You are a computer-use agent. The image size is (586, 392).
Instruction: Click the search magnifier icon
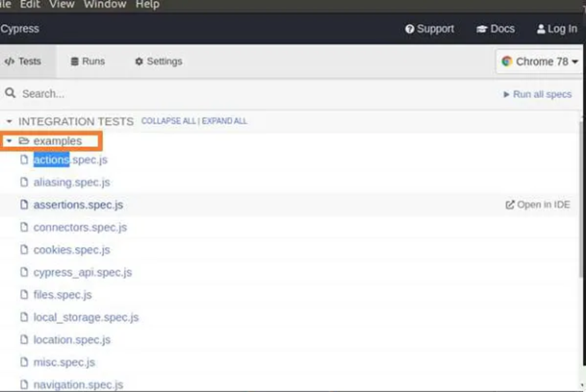[10, 93]
